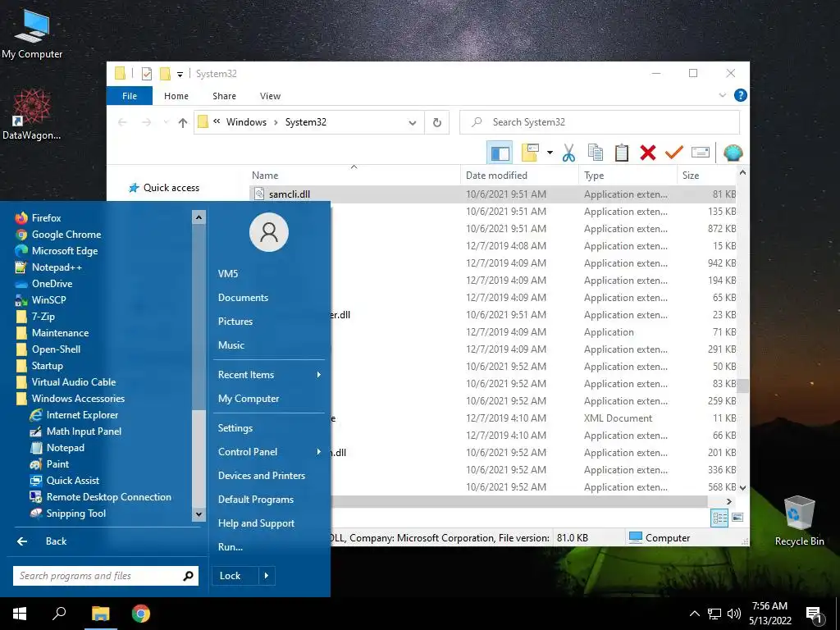Viewport: 840px width, 630px height.
Task: Click the red X Delete toolbar icon
Action: [648, 153]
